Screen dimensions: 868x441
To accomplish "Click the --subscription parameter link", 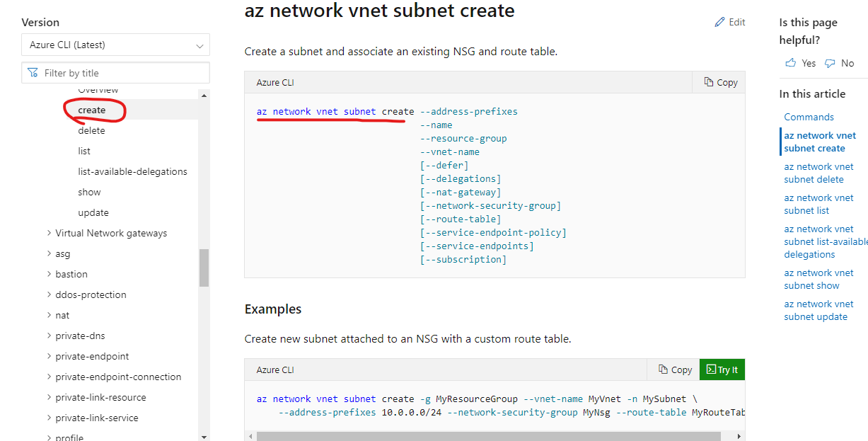I will click(x=463, y=259).
